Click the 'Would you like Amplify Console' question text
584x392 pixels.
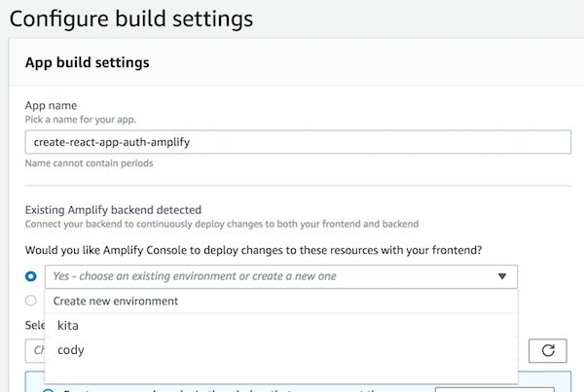tap(253, 250)
